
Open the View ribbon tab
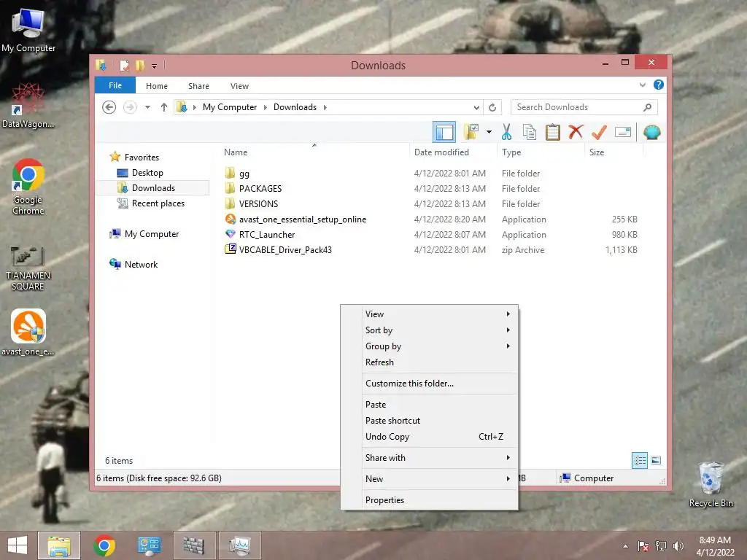tap(239, 86)
